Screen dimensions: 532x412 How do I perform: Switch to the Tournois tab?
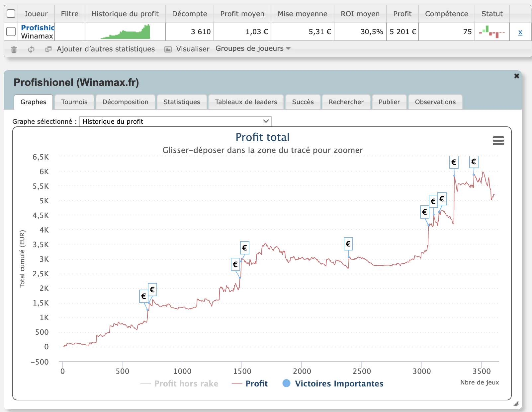(x=74, y=102)
